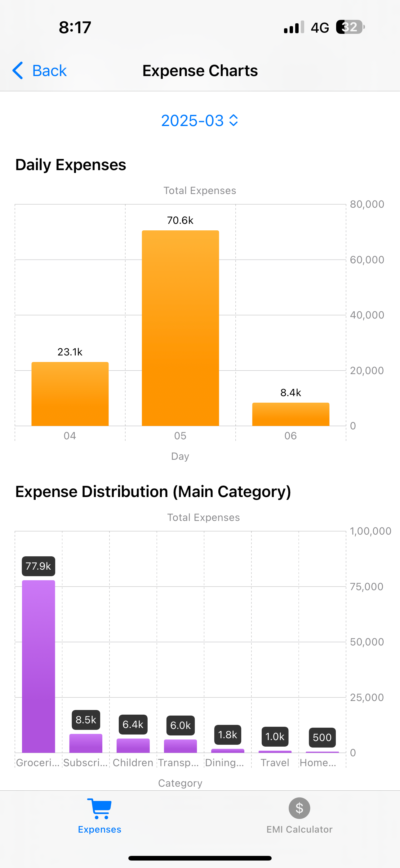400x868 pixels.
Task: Select the orange bar for day 05
Action: [x=180, y=328]
